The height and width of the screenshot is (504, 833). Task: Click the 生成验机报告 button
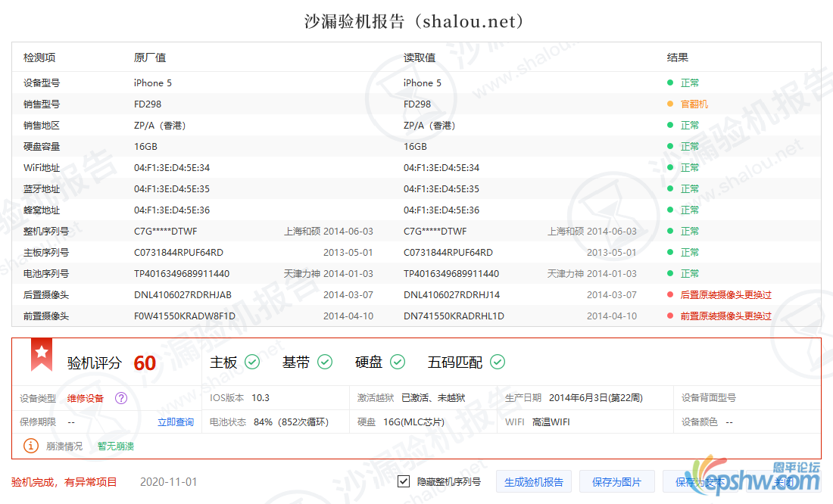pos(534,482)
